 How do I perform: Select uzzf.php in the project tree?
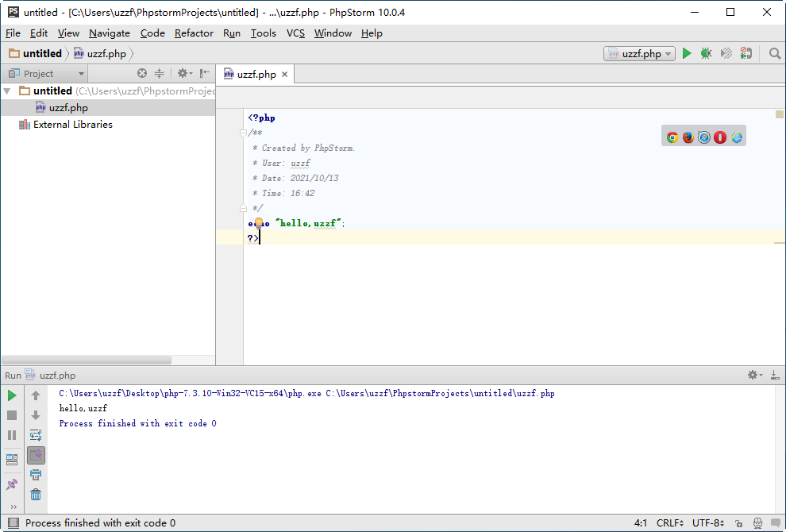pos(108,107)
